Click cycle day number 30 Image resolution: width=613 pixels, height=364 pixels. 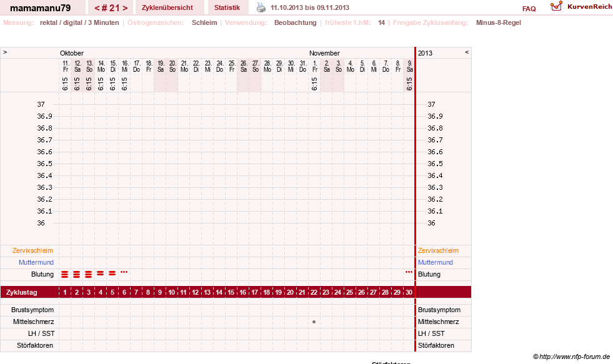tap(409, 292)
